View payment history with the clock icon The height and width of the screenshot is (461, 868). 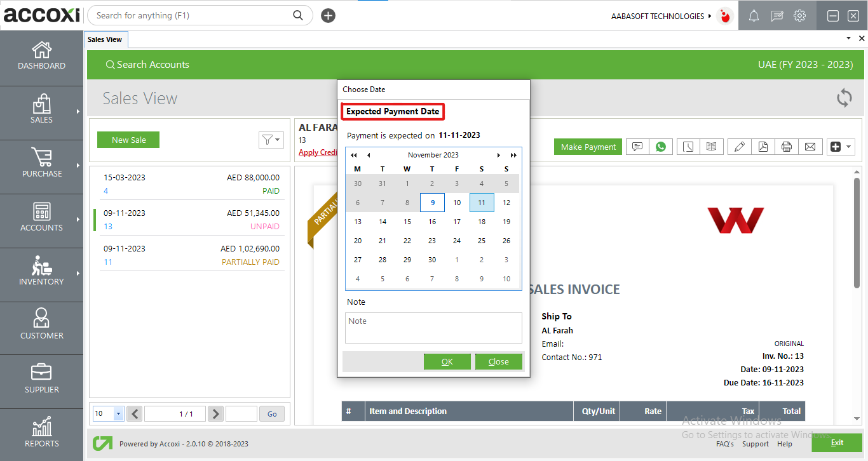[688, 146]
